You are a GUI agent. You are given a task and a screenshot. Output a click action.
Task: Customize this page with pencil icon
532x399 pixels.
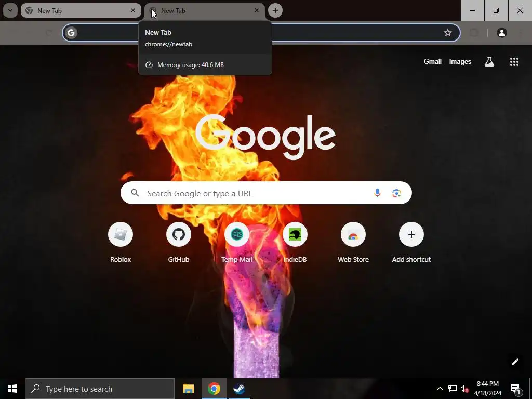click(515, 362)
